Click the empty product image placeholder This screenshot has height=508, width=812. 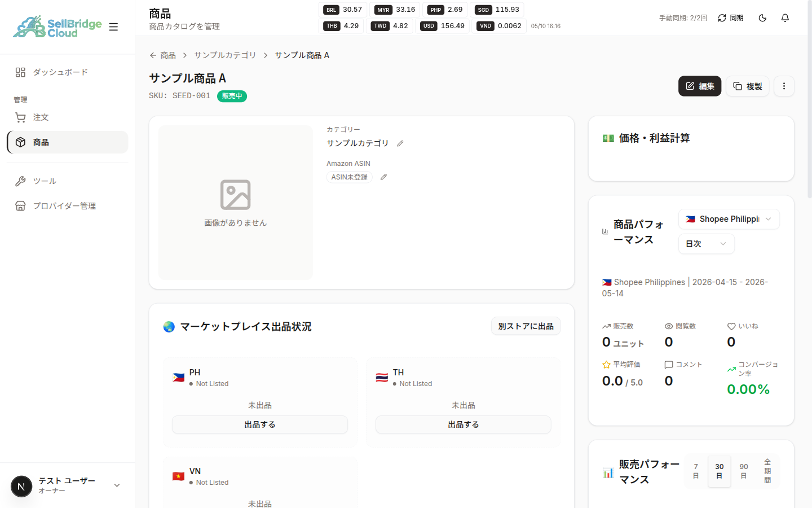pyautogui.click(x=235, y=203)
